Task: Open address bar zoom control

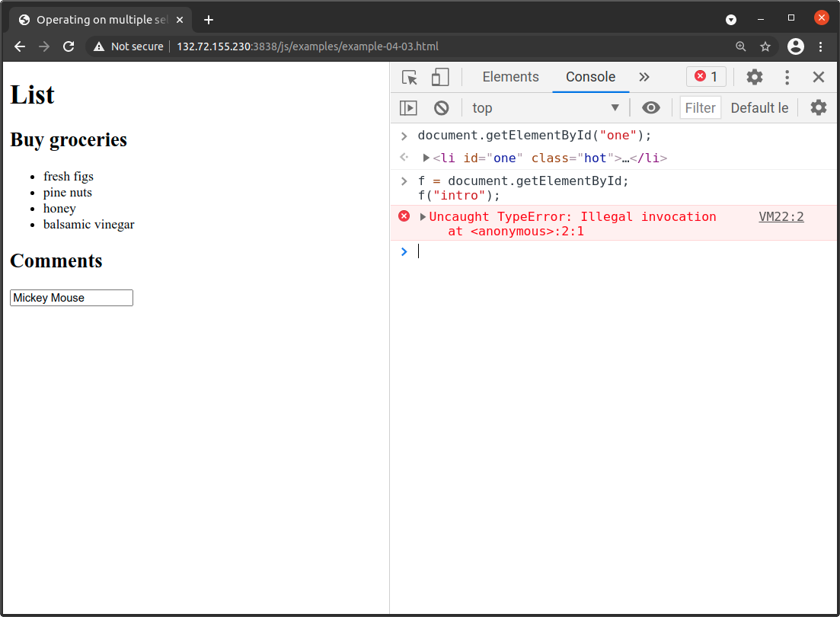Action: pos(740,46)
